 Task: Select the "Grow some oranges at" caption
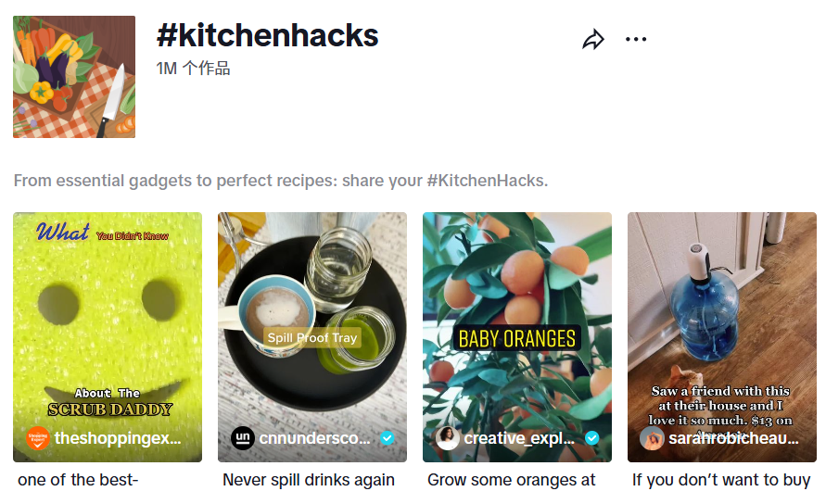[512, 480]
